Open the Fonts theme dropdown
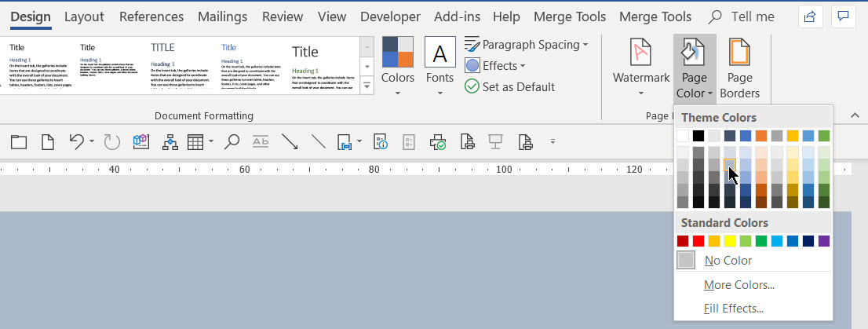 pyautogui.click(x=440, y=68)
